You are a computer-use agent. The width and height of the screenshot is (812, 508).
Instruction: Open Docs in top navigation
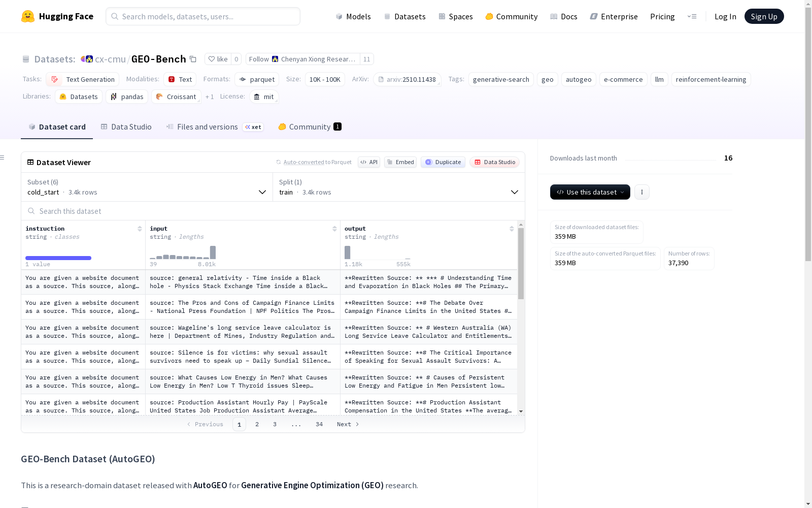(x=564, y=16)
